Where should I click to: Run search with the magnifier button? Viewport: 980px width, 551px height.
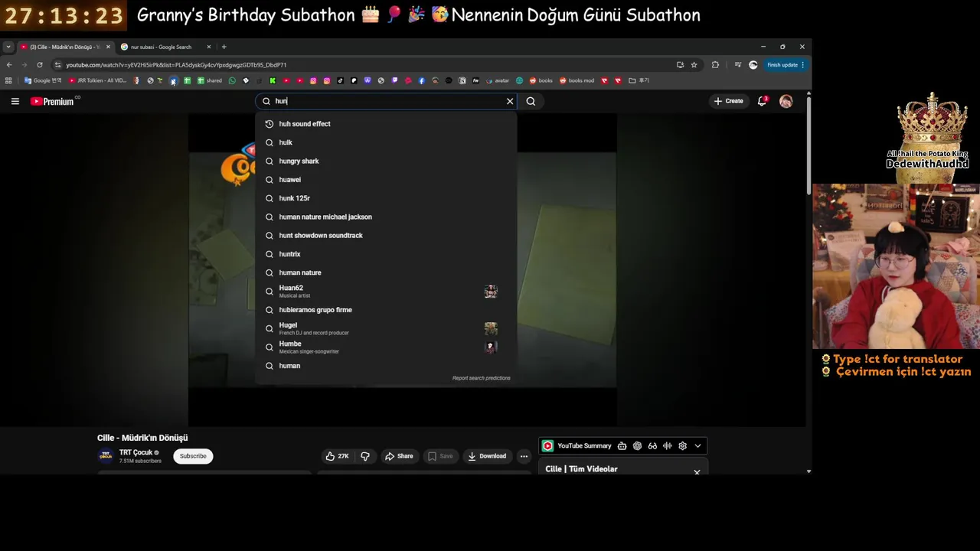(x=531, y=101)
